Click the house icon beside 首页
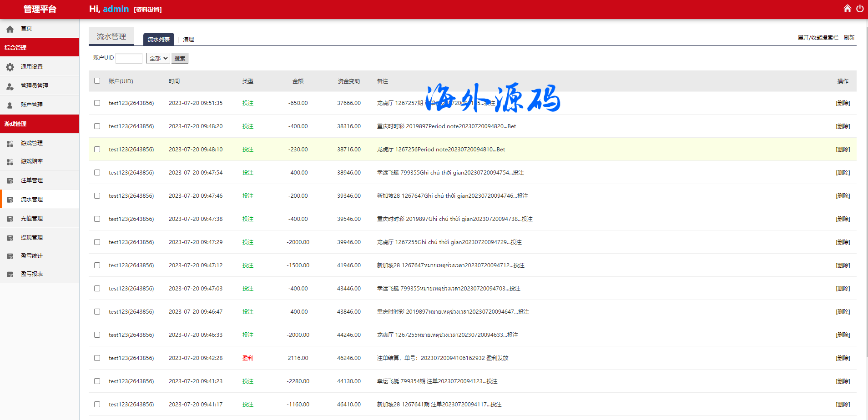868x420 pixels. pyautogui.click(x=10, y=29)
